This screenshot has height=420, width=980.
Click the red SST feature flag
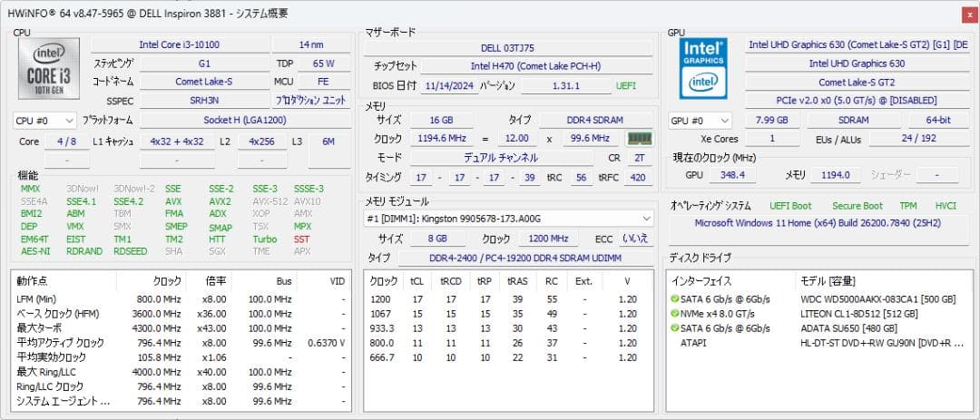(302, 239)
